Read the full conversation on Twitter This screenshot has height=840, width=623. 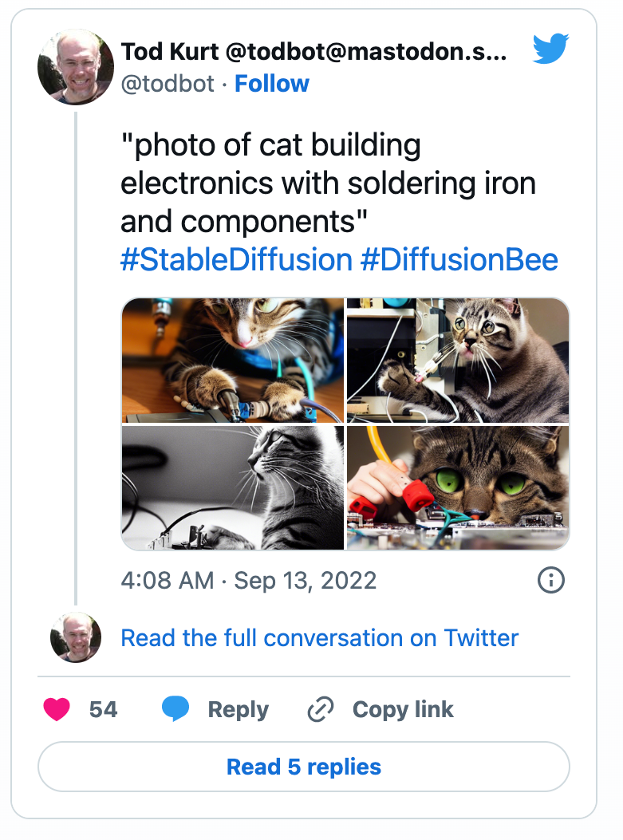[319, 638]
